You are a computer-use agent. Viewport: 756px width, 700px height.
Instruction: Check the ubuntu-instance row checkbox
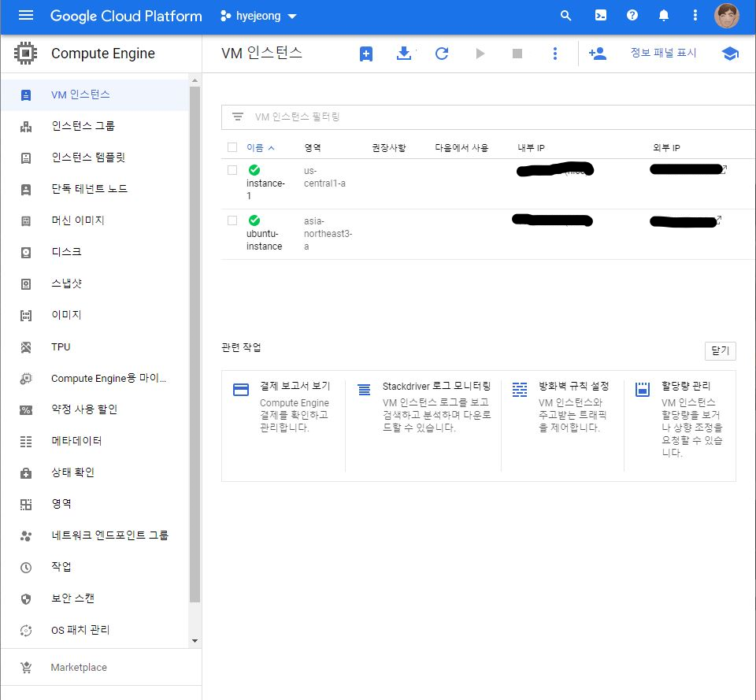pos(232,220)
